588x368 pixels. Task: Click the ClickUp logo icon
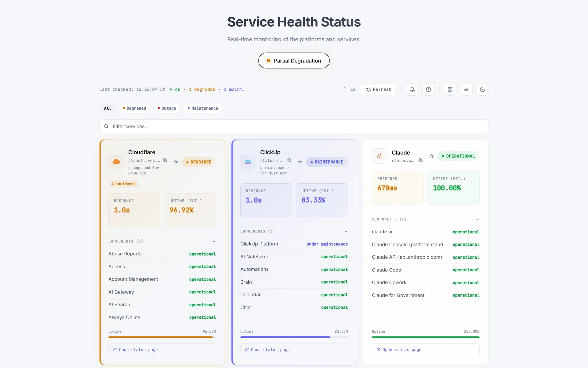click(x=248, y=162)
